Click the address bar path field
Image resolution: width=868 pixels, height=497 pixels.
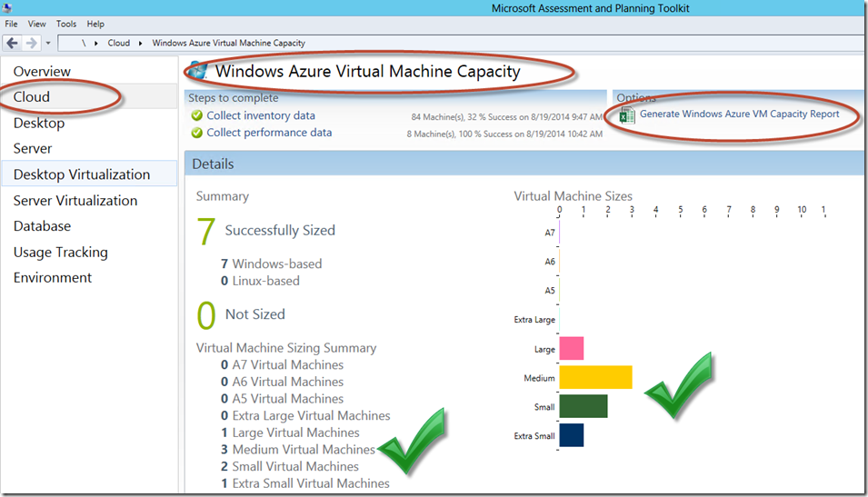460,44
